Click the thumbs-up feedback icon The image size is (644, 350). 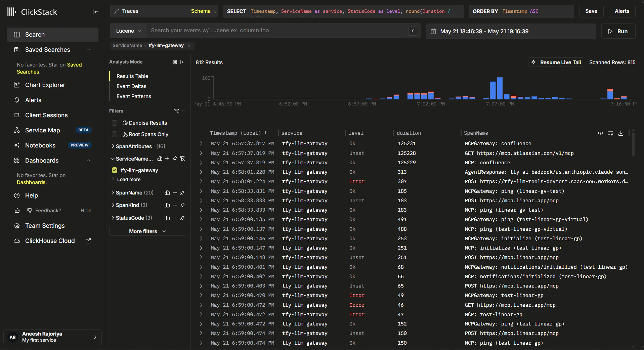[17, 211]
